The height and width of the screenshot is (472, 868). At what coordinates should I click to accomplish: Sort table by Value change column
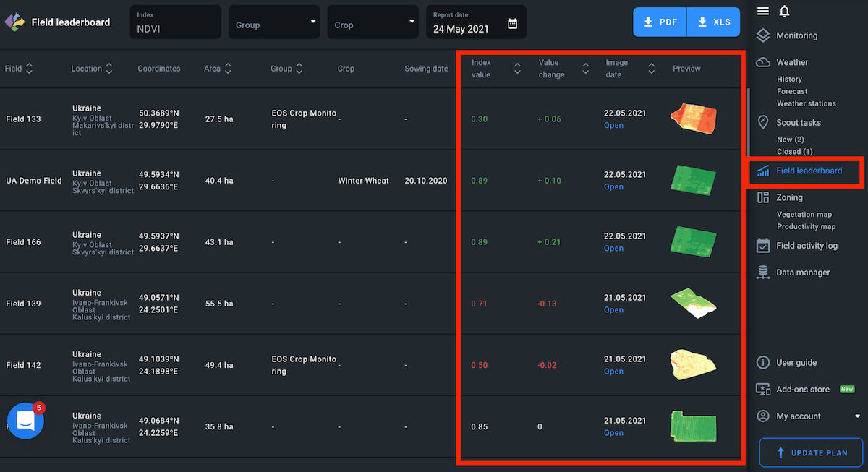coord(585,69)
